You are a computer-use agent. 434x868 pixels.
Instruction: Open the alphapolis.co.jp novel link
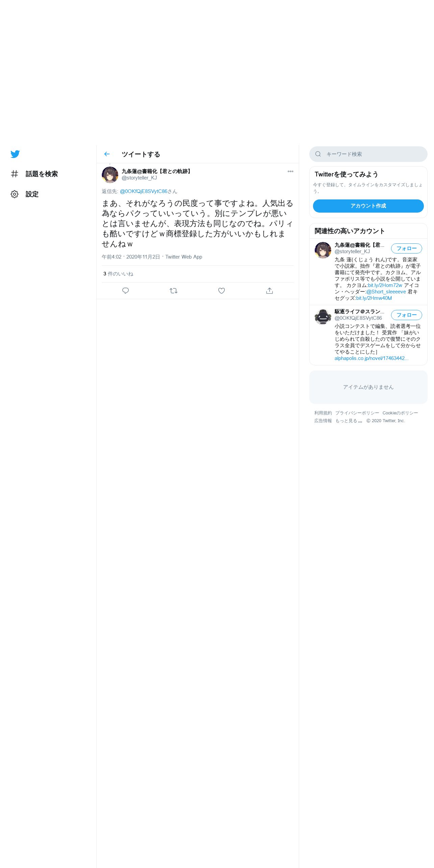371,358
